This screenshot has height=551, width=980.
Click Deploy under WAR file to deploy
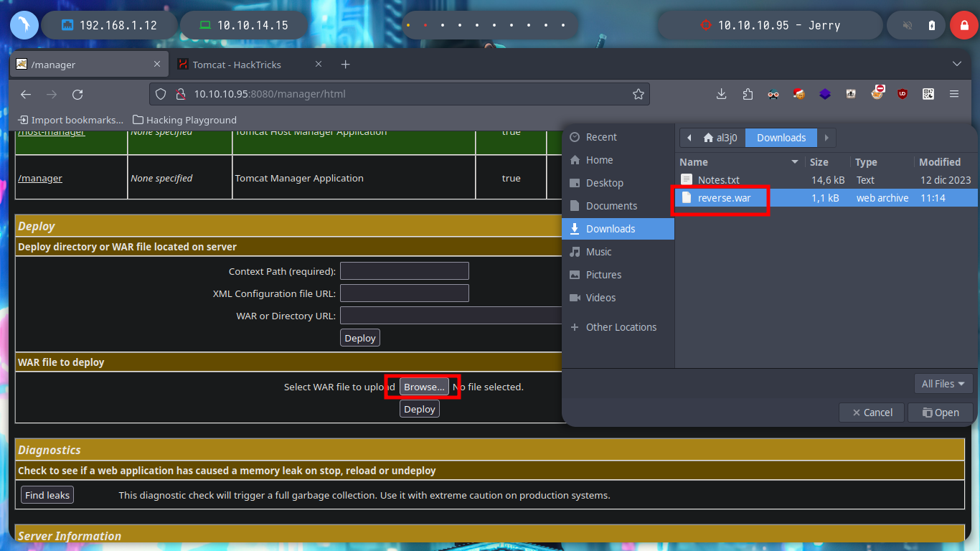[x=420, y=409]
